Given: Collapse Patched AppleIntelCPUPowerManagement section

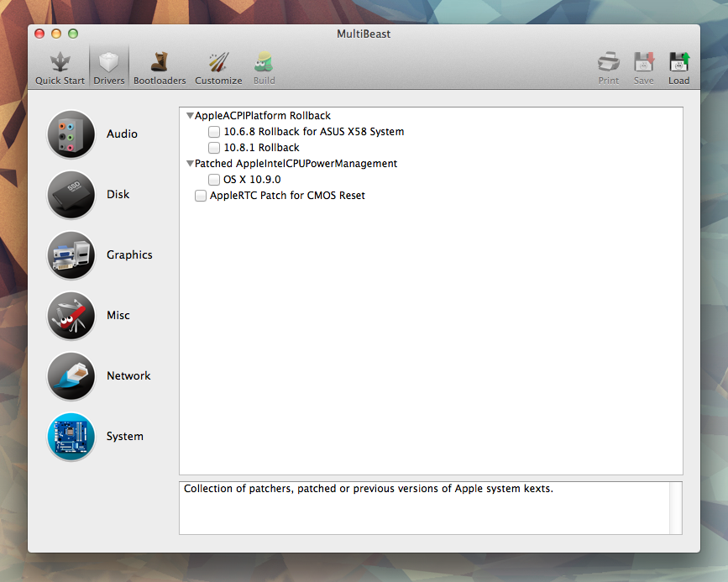Looking at the screenshot, I should pyautogui.click(x=191, y=163).
